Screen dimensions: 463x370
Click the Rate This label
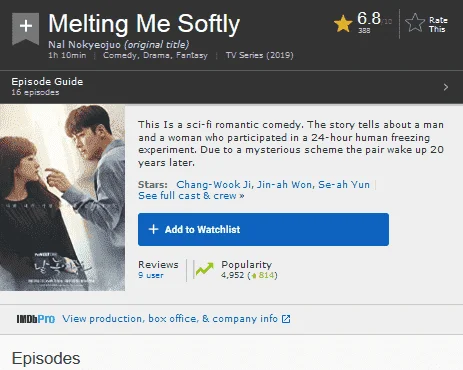438,25
